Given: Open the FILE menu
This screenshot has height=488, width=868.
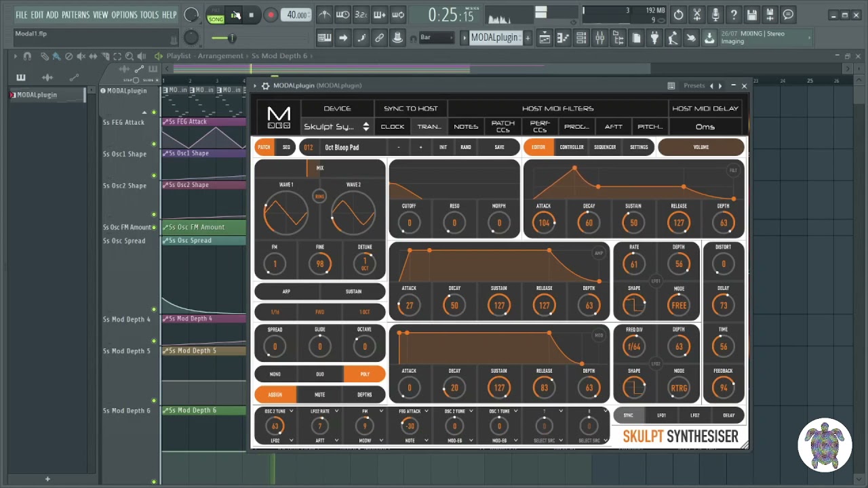Looking at the screenshot, I should (x=22, y=15).
